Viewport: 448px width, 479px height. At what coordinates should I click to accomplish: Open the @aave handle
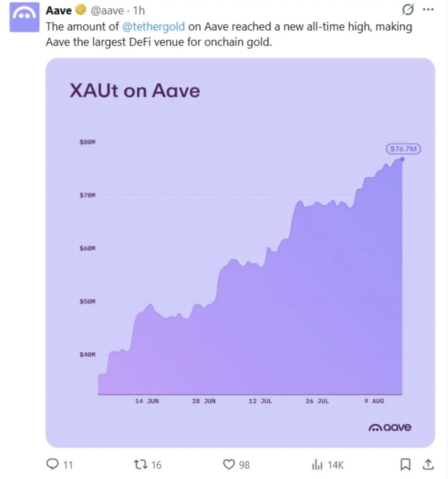(107, 11)
